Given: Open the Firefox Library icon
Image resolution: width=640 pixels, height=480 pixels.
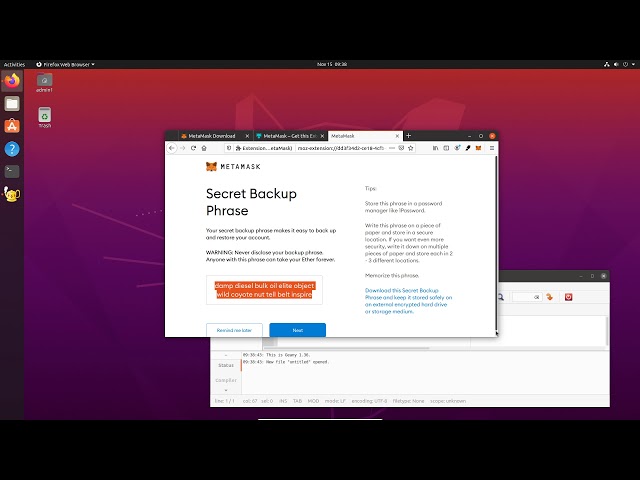Looking at the screenshot, I should pyautogui.click(x=435, y=148).
